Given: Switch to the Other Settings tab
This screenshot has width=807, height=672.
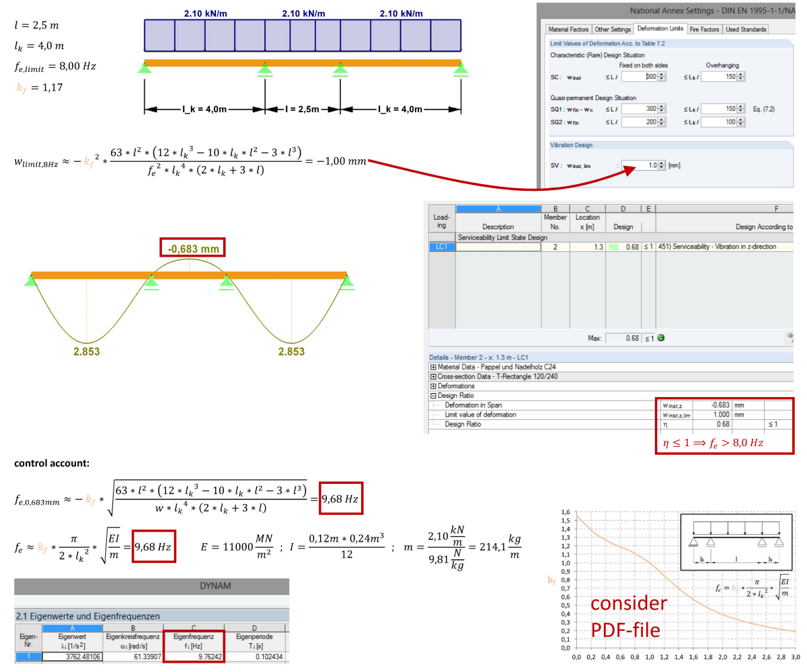Looking at the screenshot, I should 613,29.
